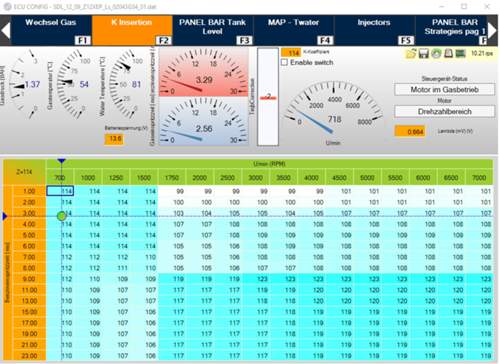This screenshot has width=500, height=364.
Task: Select the 3000 RPM column header
Action: 255,177
